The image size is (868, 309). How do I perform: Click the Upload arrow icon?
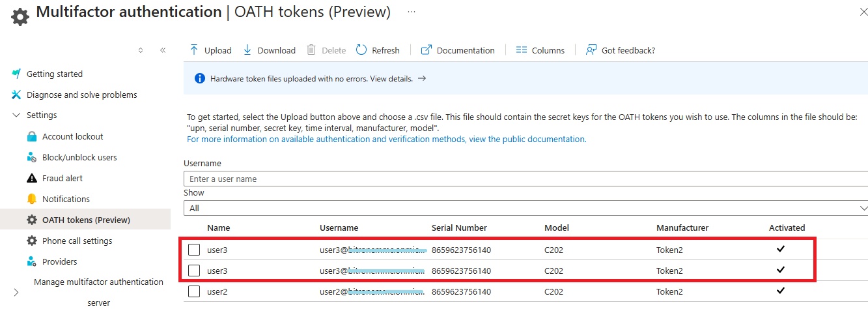pos(193,50)
